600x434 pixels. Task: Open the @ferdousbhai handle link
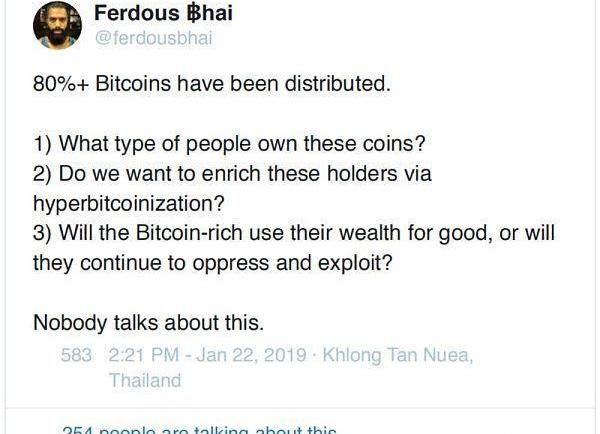pos(153,38)
